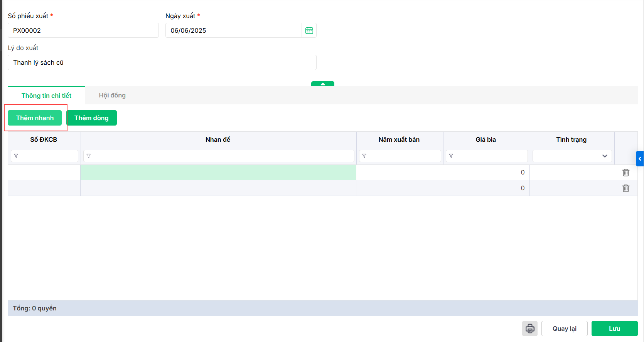Click the Thêm dòng button

coord(91,118)
